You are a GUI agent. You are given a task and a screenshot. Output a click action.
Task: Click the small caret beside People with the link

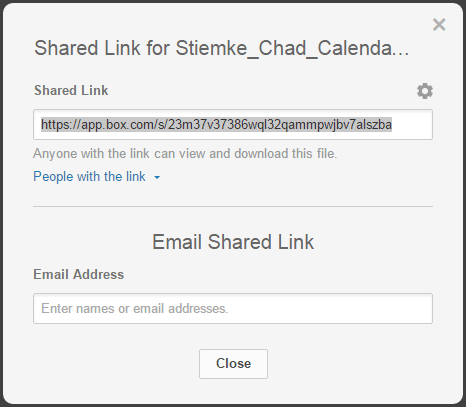[x=157, y=178]
